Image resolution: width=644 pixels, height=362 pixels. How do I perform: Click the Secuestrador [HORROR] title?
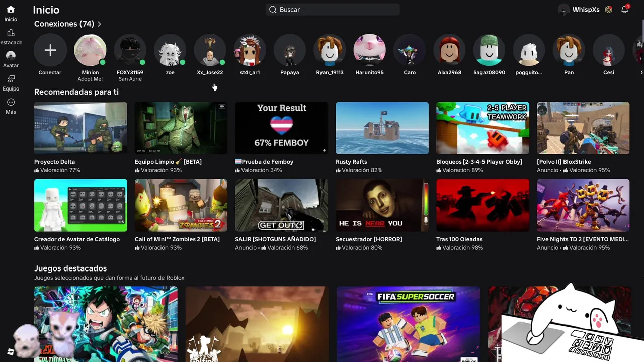[x=369, y=239]
